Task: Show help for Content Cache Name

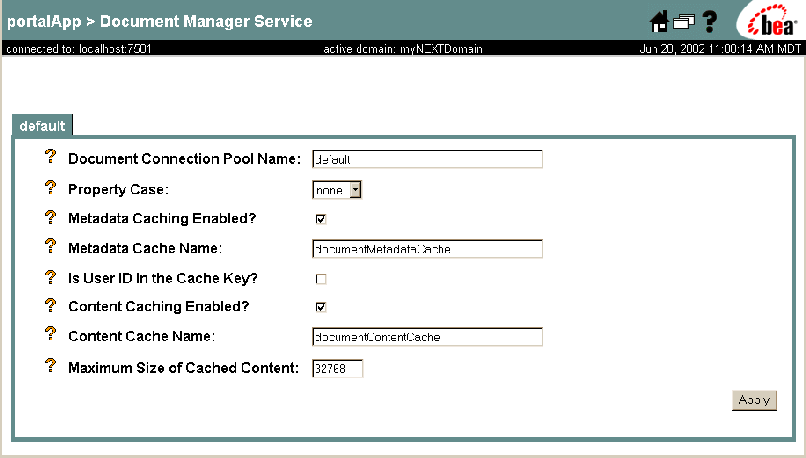Action: tap(50, 333)
